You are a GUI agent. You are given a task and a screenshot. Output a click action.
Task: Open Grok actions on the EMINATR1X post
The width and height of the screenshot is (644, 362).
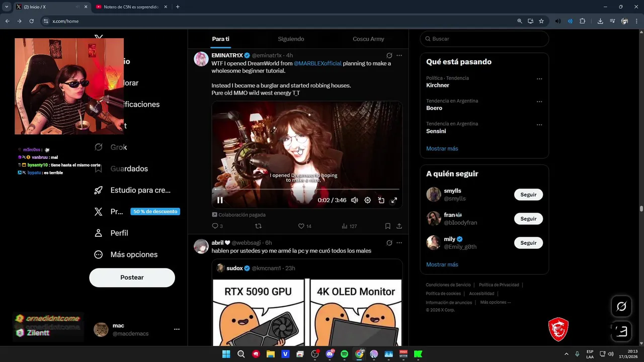[389, 55]
